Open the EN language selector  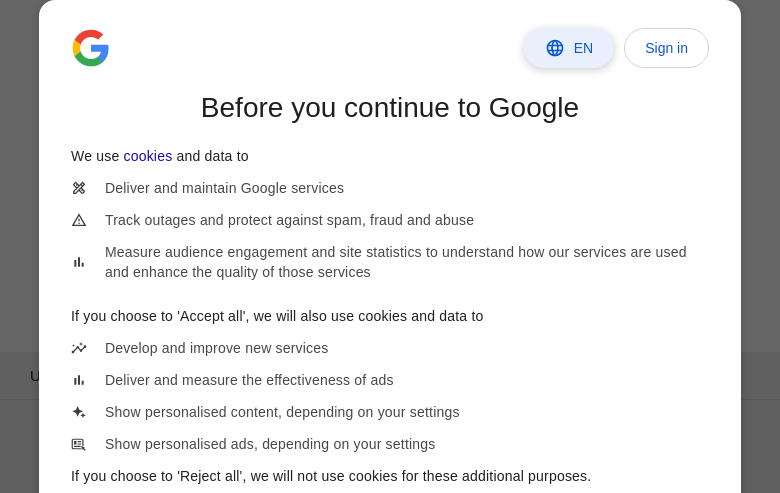click(x=569, y=48)
